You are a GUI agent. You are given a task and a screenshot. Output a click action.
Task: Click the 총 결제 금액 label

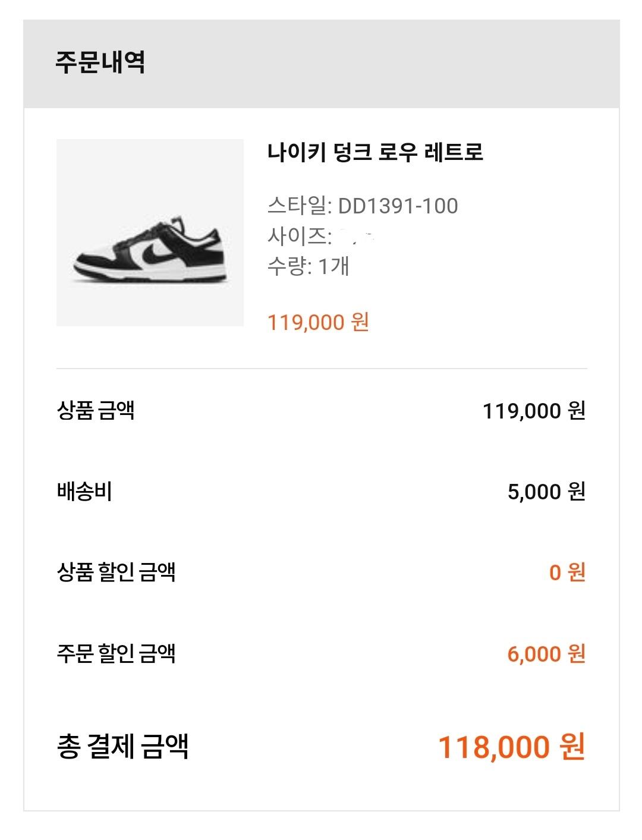[x=122, y=747]
